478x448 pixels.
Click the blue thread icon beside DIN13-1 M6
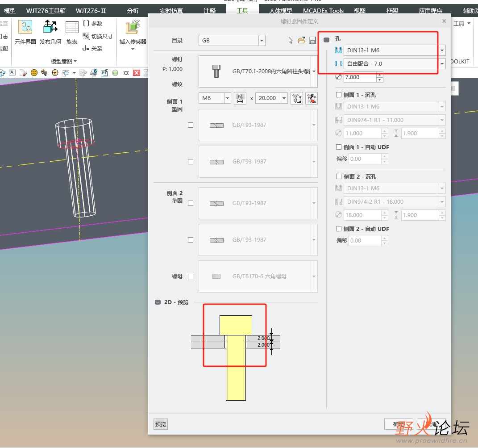tap(338, 50)
